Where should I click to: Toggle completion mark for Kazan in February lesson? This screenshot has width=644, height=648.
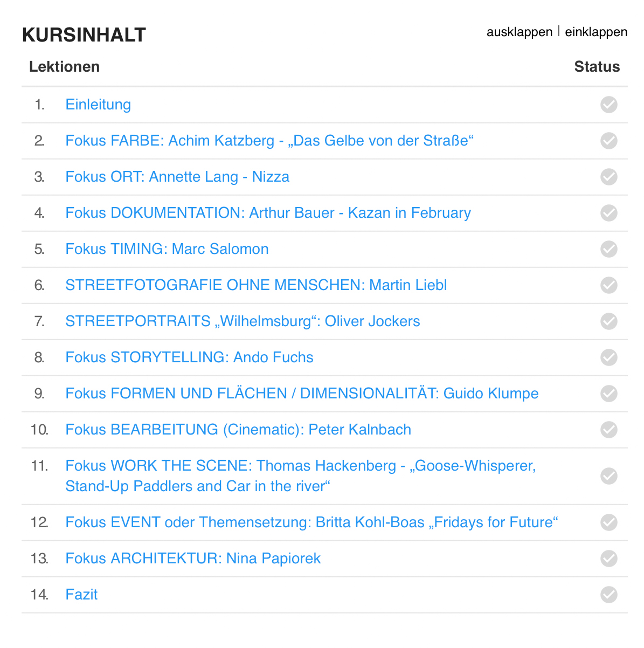coord(608,213)
